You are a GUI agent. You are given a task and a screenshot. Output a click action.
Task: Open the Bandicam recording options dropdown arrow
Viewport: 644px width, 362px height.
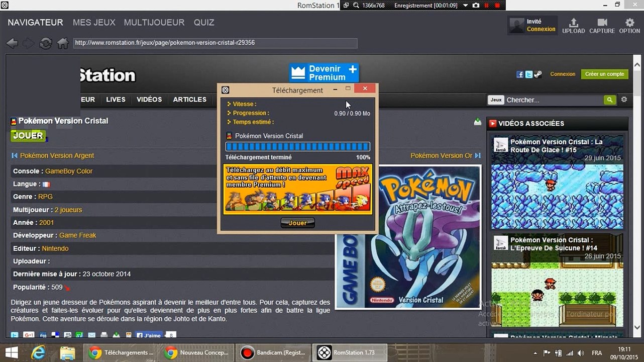pos(465,5)
